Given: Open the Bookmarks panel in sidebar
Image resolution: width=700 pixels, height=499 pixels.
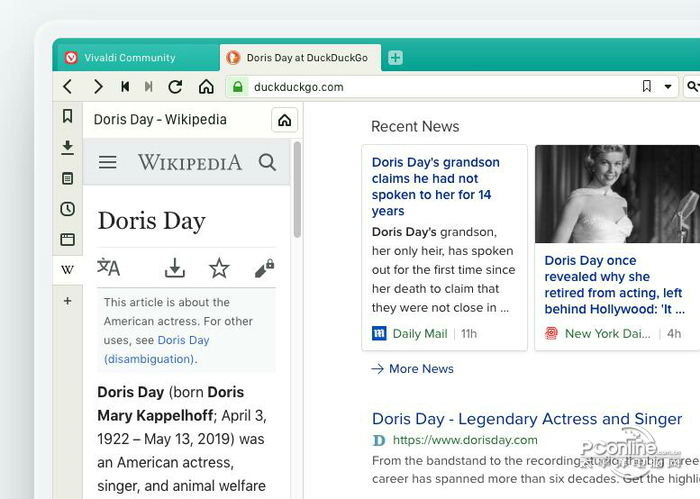Looking at the screenshot, I should pyautogui.click(x=68, y=117).
